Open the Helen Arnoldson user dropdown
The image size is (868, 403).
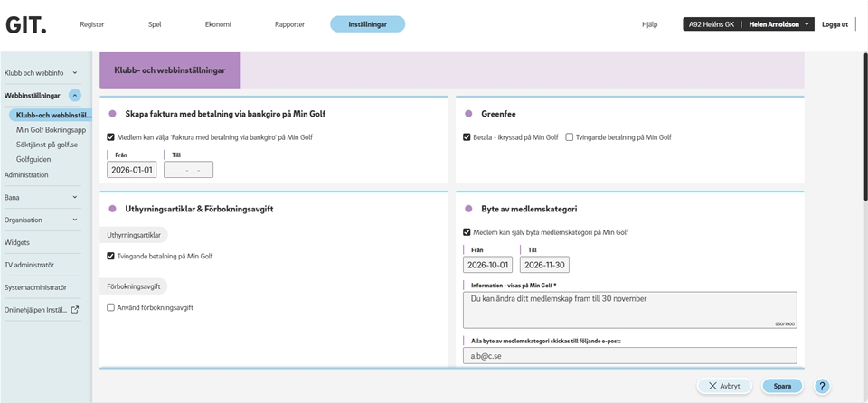tap(779, 24)
